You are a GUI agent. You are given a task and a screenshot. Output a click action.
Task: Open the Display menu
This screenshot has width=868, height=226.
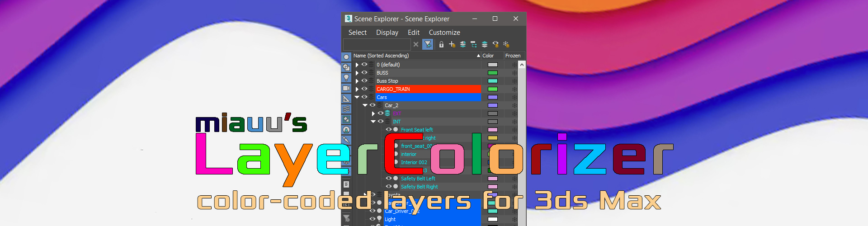pyautogui.click(x=387, y=33)
